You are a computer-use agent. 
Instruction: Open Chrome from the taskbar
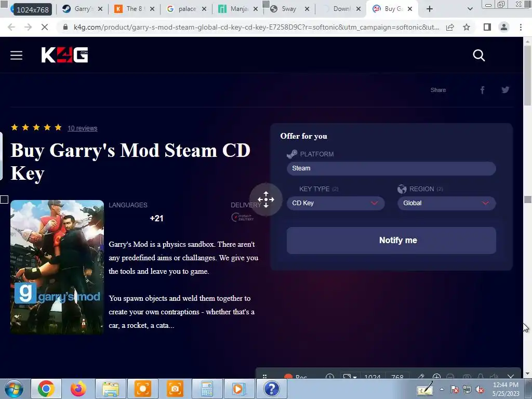[46, 389]
